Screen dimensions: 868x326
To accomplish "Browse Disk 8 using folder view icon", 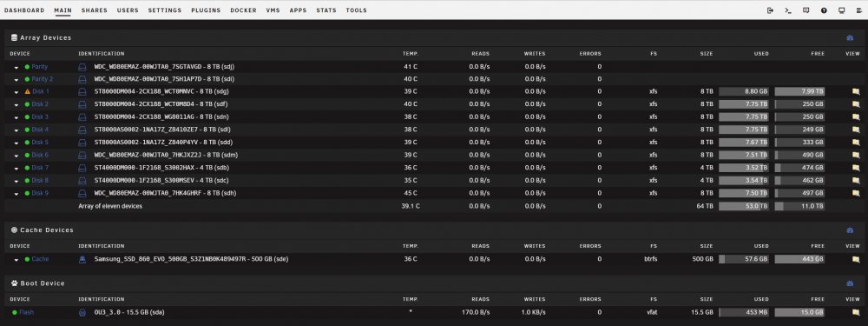I will click(855, 181).
